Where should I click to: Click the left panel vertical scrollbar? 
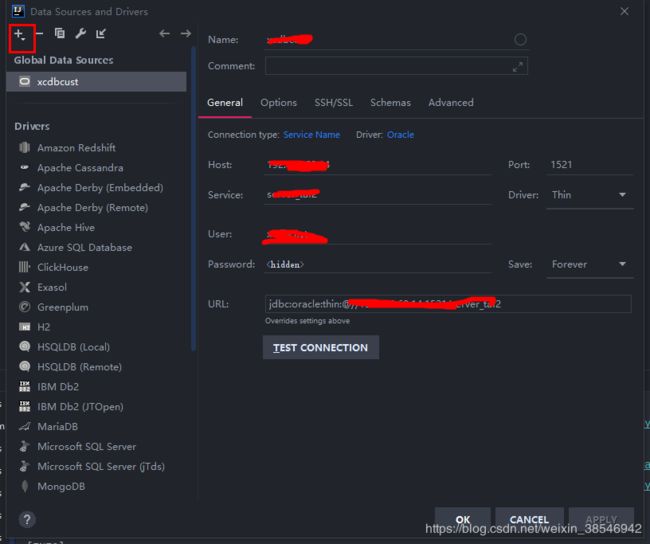pos(193,199)
